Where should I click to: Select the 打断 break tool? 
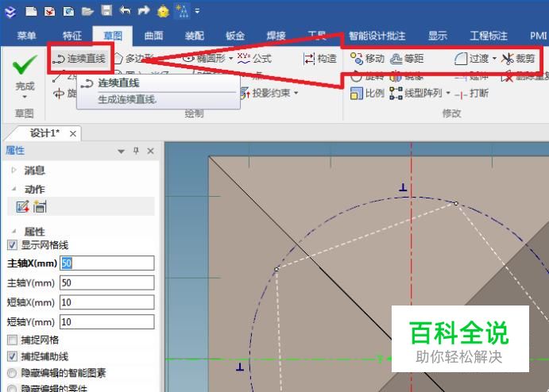[x=472, y=94]
